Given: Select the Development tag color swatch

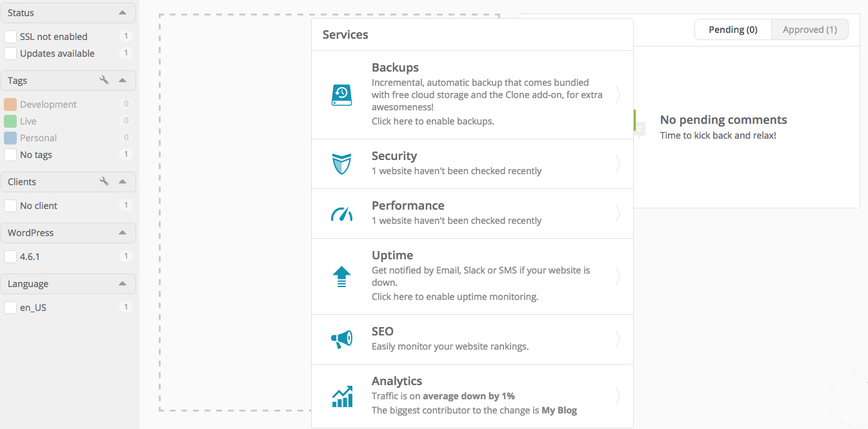Looking at the screenshot, I should [x=10, y=105].
